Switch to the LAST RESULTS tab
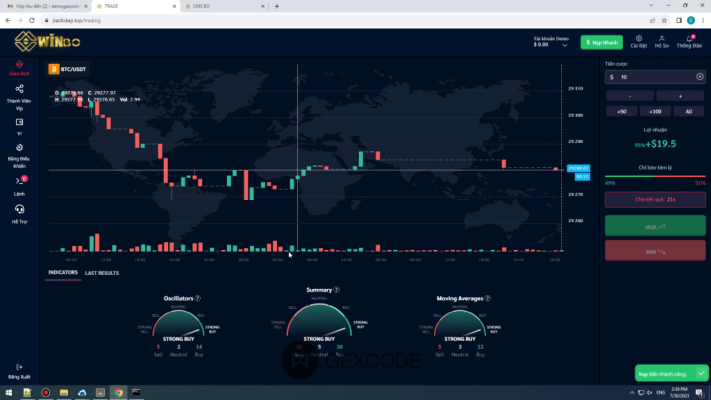The width and height of the screenshot is (711, 400). pyautogui.click(x=102, y=273)
